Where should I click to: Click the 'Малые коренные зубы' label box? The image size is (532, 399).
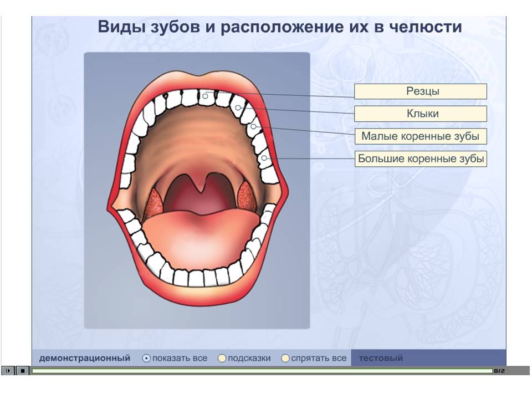421,136
